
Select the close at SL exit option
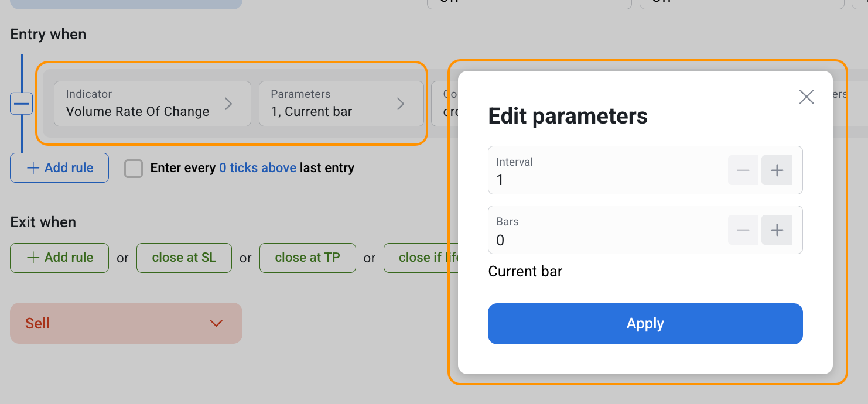tap(184, 258)
